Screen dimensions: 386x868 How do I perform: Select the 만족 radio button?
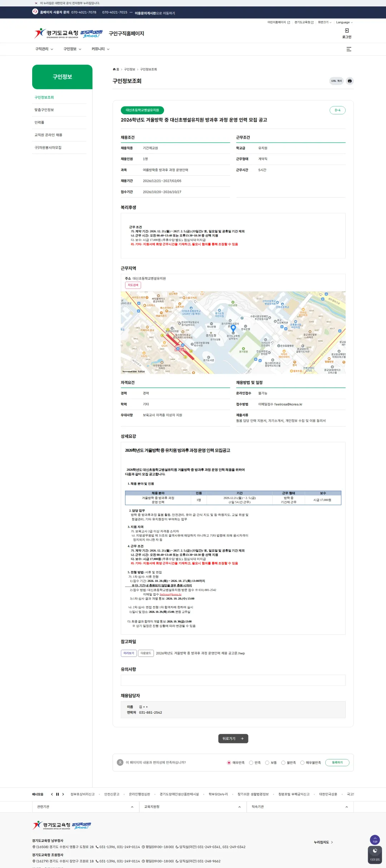[x=251, y=763]
